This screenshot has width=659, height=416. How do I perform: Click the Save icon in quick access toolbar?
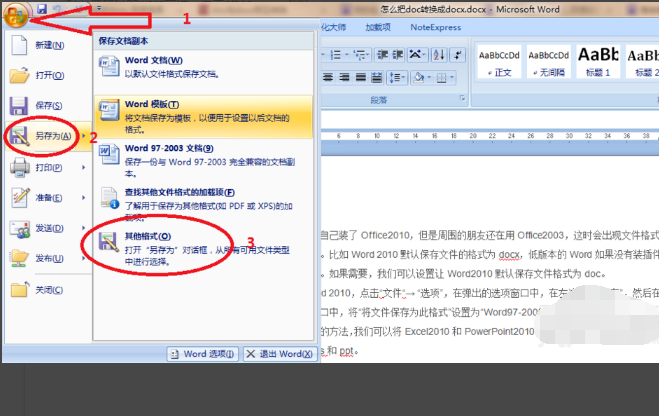pyautogui.click(x=41, y=8)
